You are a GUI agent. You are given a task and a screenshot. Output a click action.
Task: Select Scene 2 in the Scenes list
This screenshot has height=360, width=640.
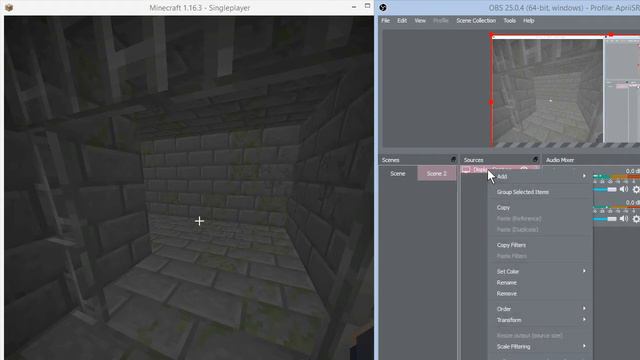point(436,173)
